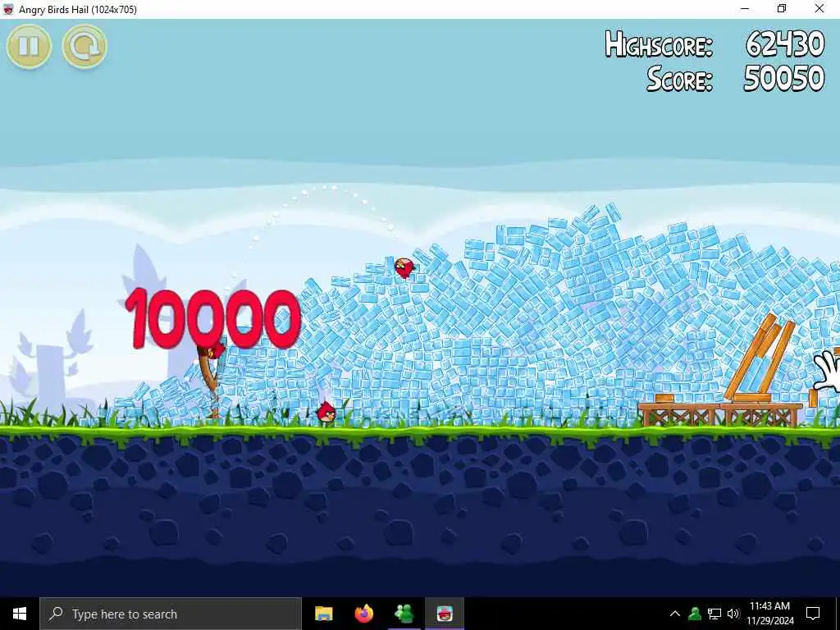Click the 10000 bonus points popup
The image size is (840, 630).
point(212,318)
